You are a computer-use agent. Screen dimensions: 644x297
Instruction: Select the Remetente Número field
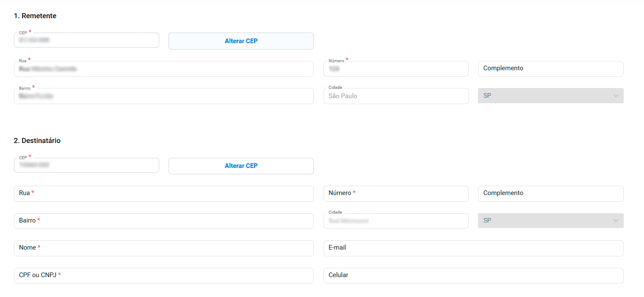[396, 69]
